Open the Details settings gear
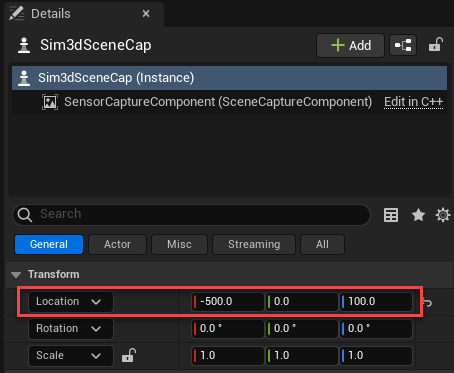The image size is (454, 373). (443, 215)
